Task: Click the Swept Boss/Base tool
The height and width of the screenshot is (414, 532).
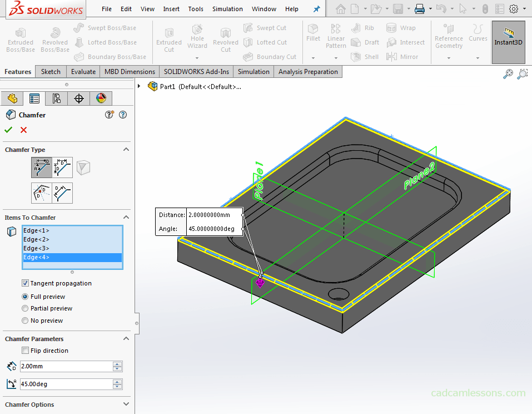Action: click(x=105, y=28)
